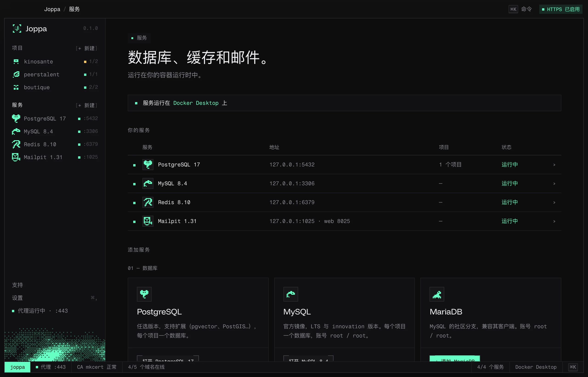Click 代理运行中 · :443 in sidebar
Screen dimensions: 588x377
[40, 311]
